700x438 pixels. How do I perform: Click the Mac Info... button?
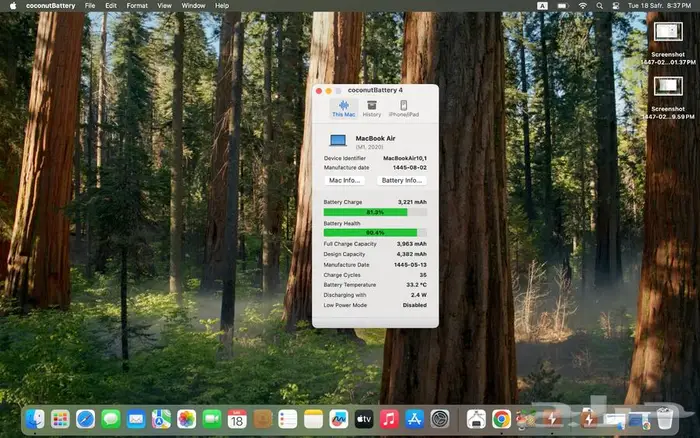(x=344, y=180)
